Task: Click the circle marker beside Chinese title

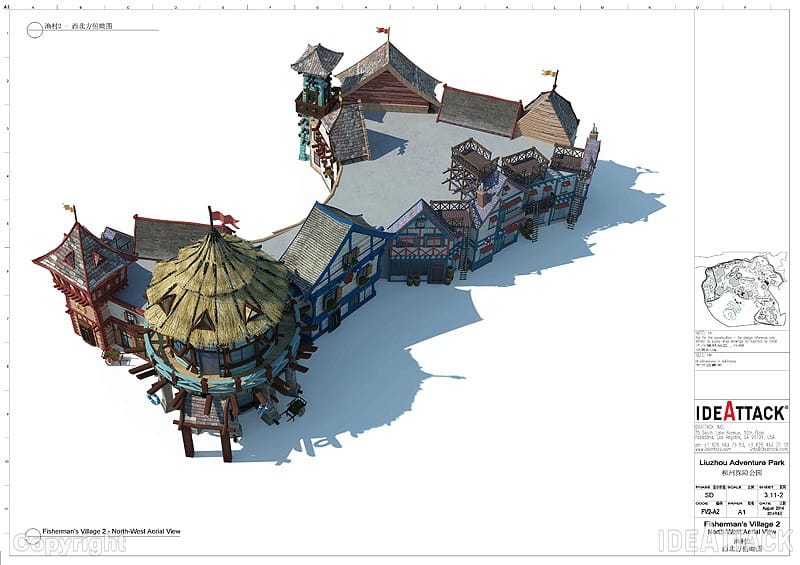Action: tap(34, 29)
